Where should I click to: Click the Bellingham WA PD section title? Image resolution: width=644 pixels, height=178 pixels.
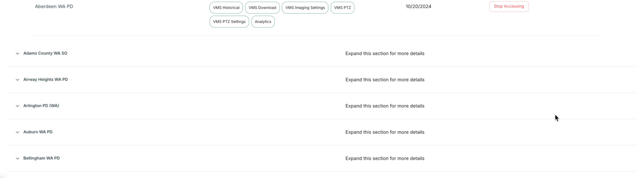coord(41,158)
